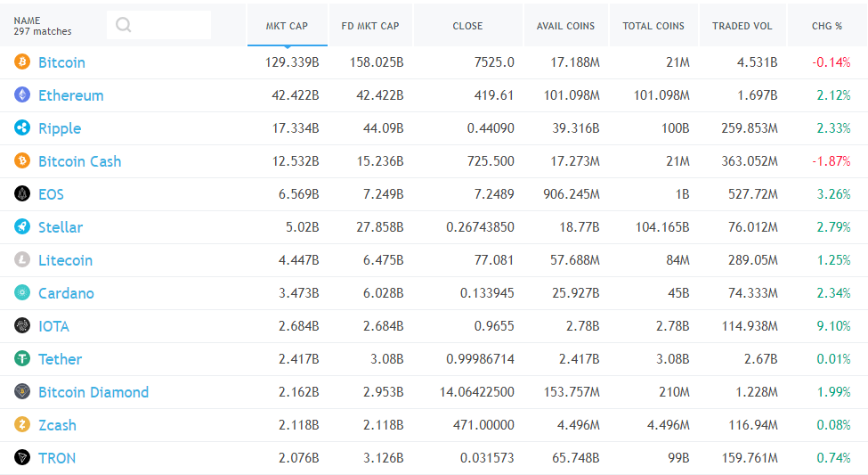The height and width of the screenshot is (475, 868).
Task: Open the Ethereum link
Action: click(71, 96)
